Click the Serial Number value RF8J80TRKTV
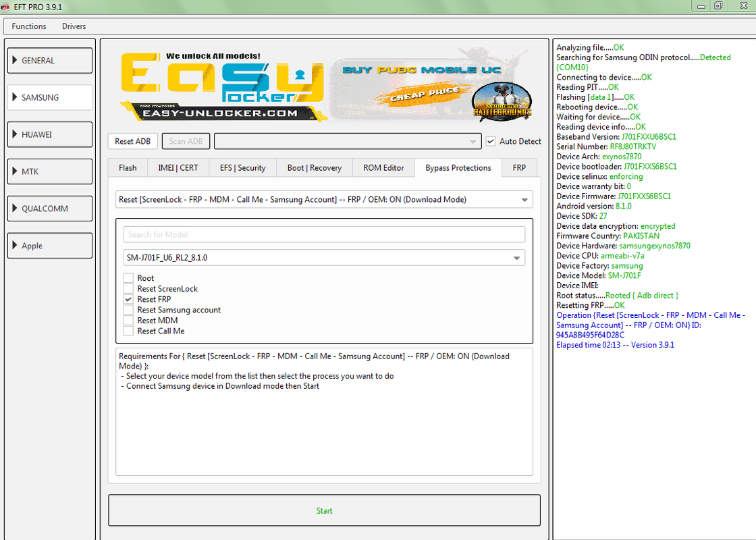 coord(633,146)
